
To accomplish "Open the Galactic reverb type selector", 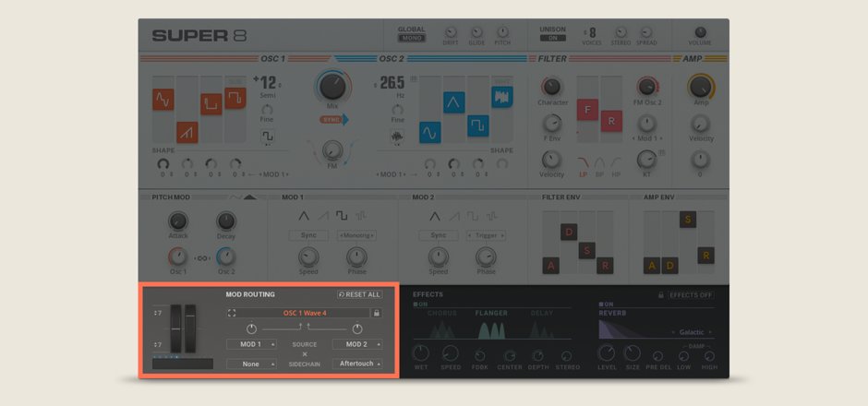I will coord(691,331).
